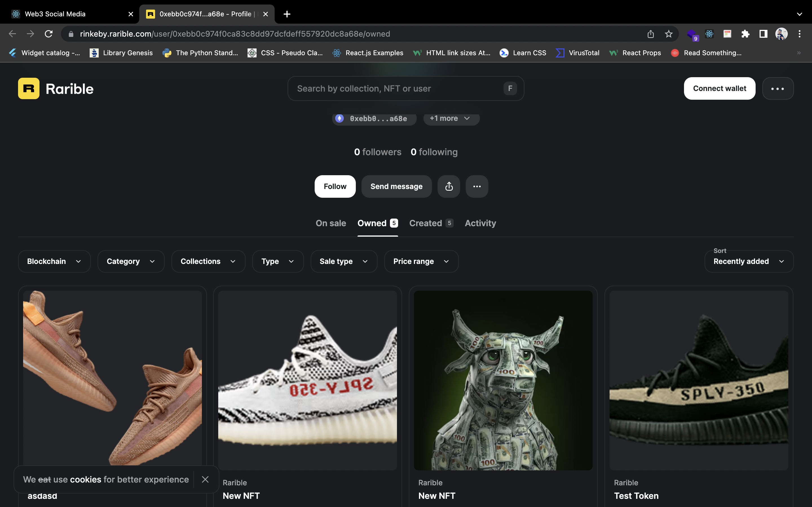Open the browser Extensions puzzle icon
This screenshot has height=507, width=812.
pyautogui.click(x=745, y=34)
